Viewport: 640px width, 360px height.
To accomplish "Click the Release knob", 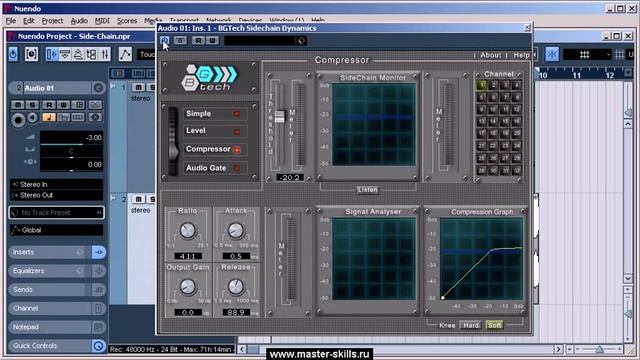I will pyautogui.click(x=236, y=287).
